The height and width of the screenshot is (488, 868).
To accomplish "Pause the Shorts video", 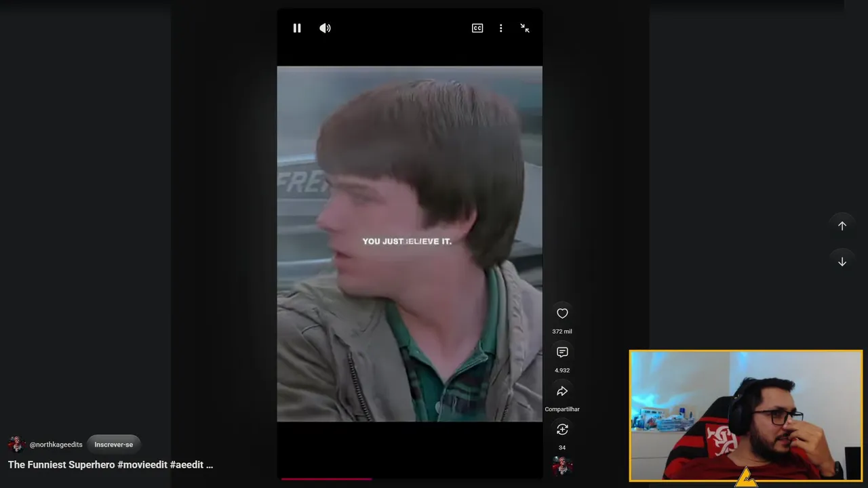I will click(x=297, y=28).
